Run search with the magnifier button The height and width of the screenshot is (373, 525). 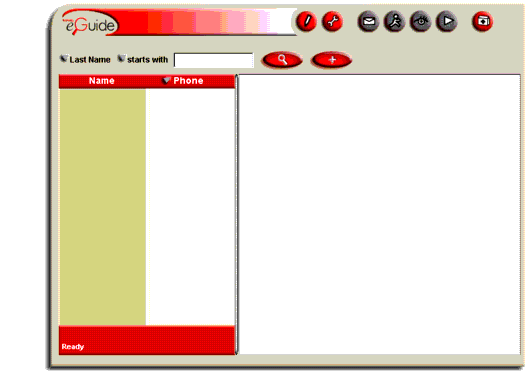(282, 60)
